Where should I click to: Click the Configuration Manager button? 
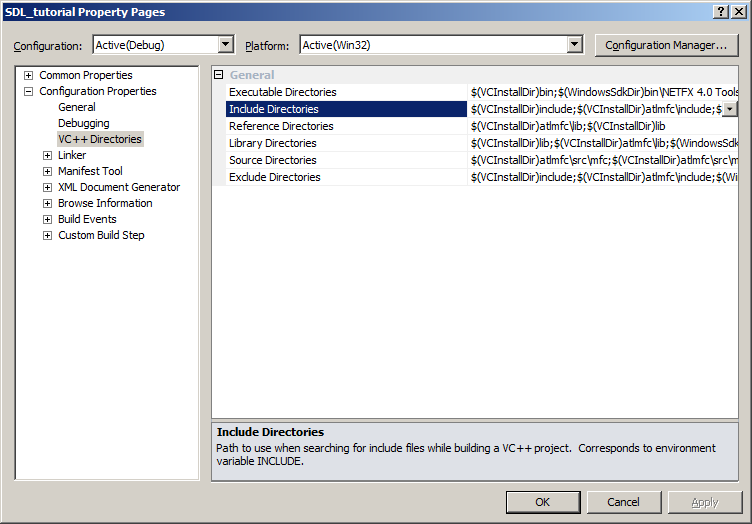click(x=666, y=45)
